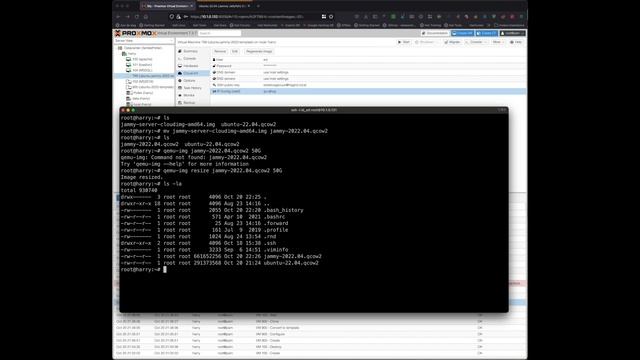Click the Datacenter node icon in tree
Viewport: 640px width, 360px height.
coord(120,48)
